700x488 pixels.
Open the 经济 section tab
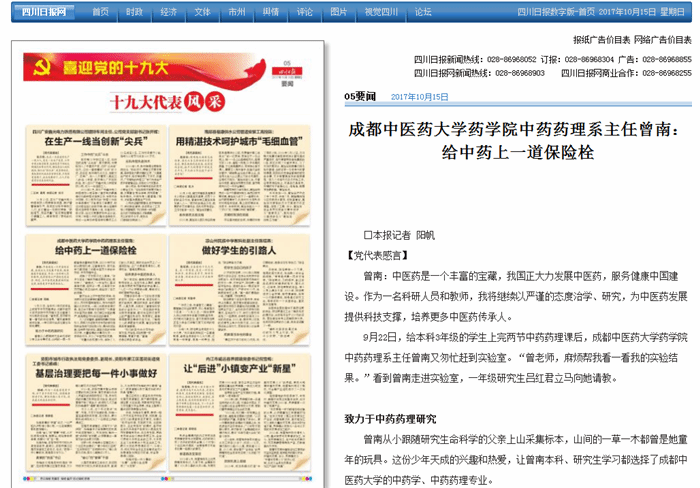(x=168, y=12)
